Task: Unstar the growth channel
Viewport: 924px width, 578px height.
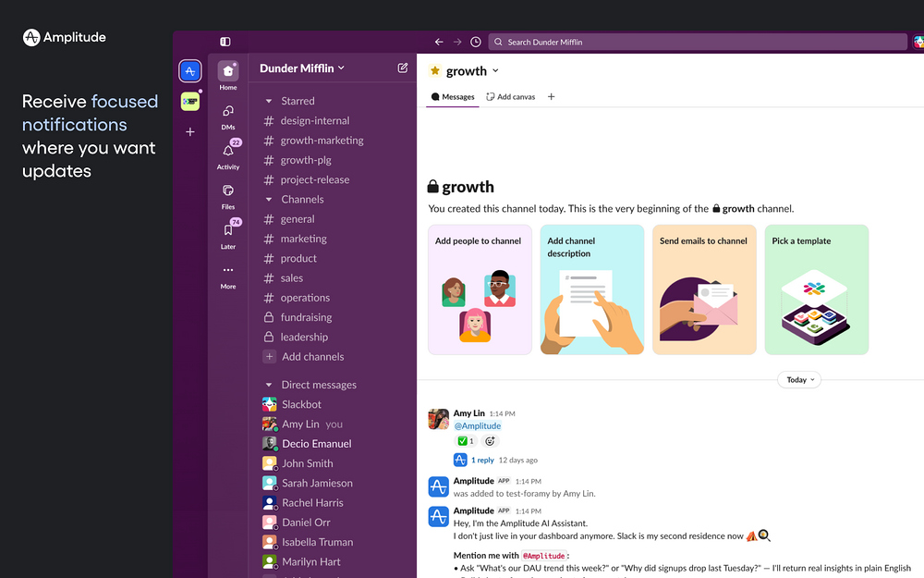Action: [435, 71]
